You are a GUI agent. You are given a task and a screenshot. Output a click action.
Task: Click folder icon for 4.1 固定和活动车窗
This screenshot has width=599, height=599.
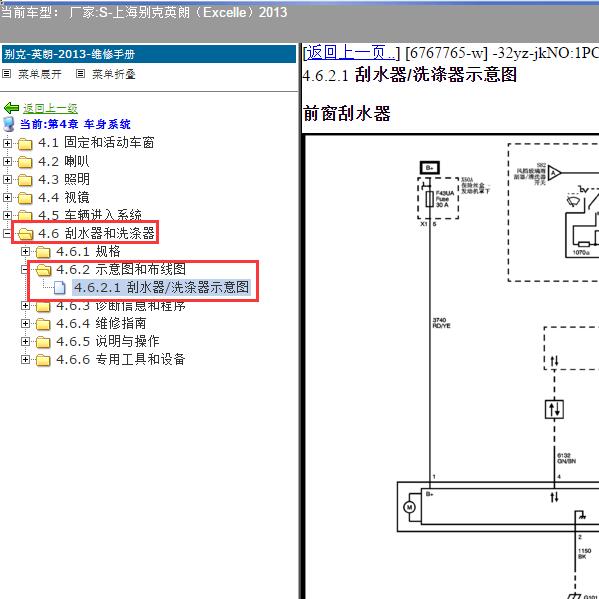(25, 144)
